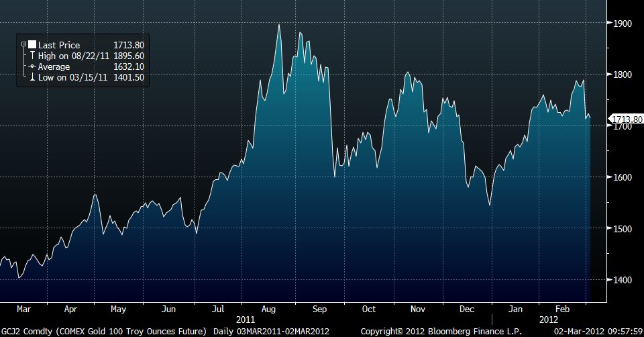This screenshot has width=644, height=337.
Task: Collapse the Last Price legend tree
Action: point(24,45)
